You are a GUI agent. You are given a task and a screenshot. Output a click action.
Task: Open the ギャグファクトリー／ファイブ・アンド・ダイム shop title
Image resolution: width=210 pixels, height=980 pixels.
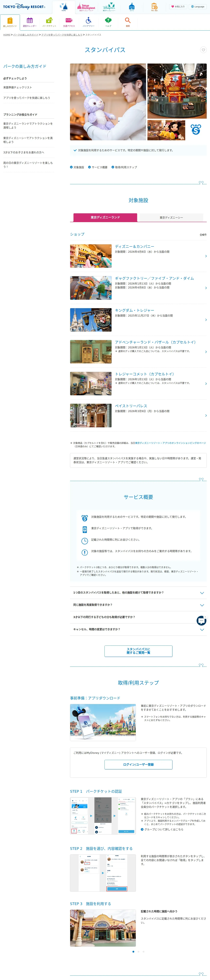click(x=154, y=278)
